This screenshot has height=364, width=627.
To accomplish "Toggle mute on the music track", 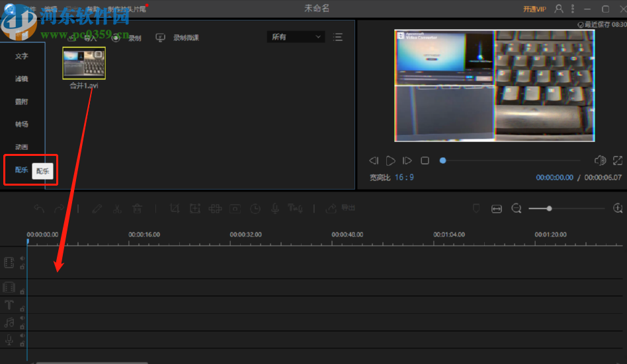I will click(x=22, y=318).
